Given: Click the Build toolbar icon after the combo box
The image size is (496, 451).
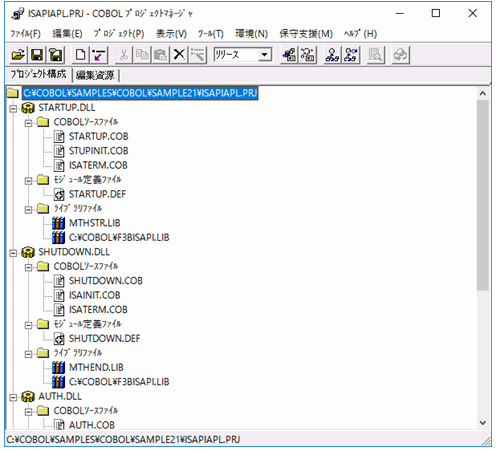Looking at the screenshot, I should click(289, 55).
